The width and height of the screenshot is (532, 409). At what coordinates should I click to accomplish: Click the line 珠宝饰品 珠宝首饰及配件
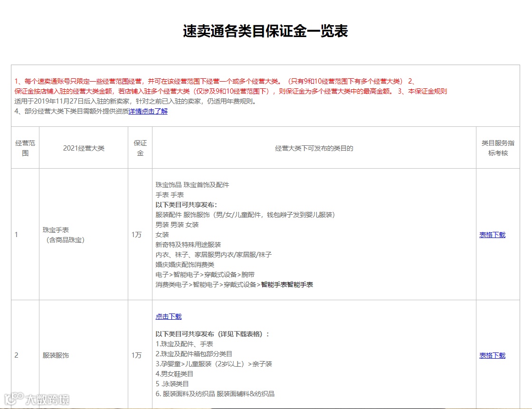192,185
